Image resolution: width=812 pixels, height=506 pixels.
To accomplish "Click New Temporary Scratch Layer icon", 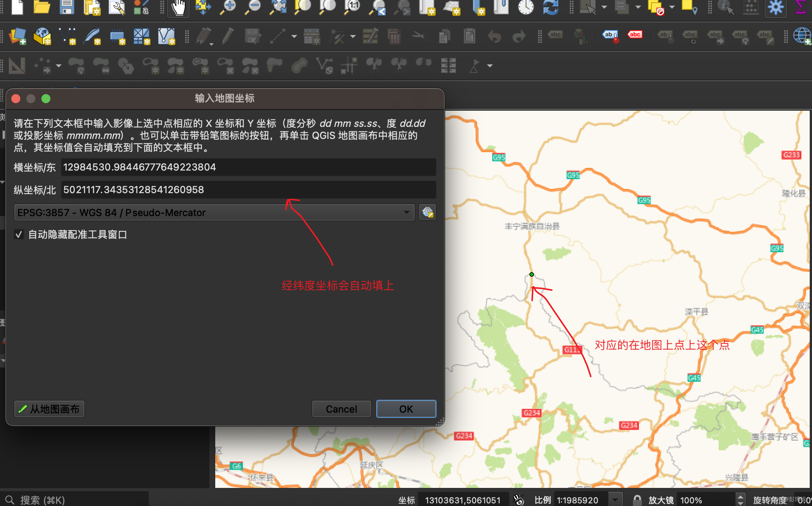I will 117,37.
